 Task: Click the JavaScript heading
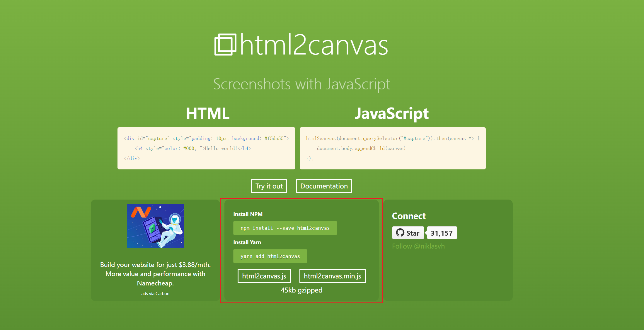pos(391,113)
